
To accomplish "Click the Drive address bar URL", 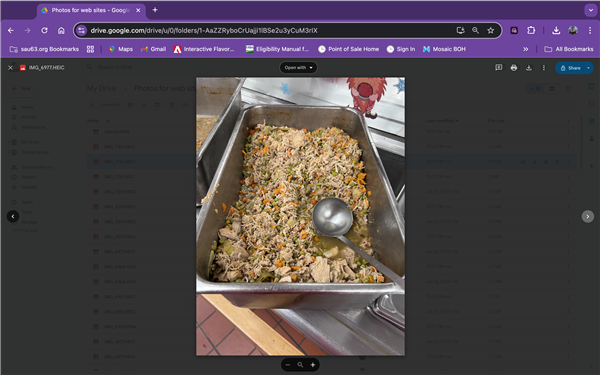I will tap(204, 31).
